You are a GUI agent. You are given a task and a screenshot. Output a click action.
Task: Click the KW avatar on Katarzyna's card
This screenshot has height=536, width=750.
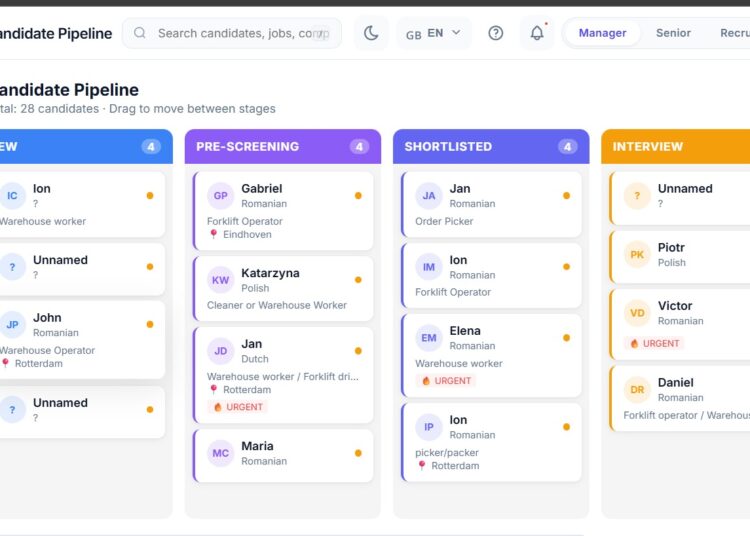coord(221,280)
